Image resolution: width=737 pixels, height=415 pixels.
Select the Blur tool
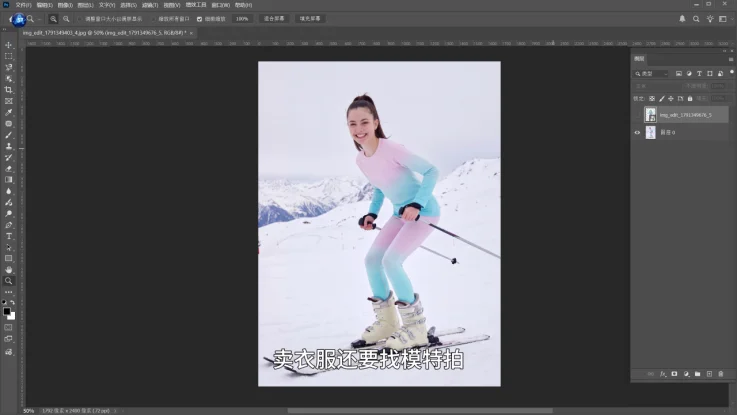click(x=8, y=191)
